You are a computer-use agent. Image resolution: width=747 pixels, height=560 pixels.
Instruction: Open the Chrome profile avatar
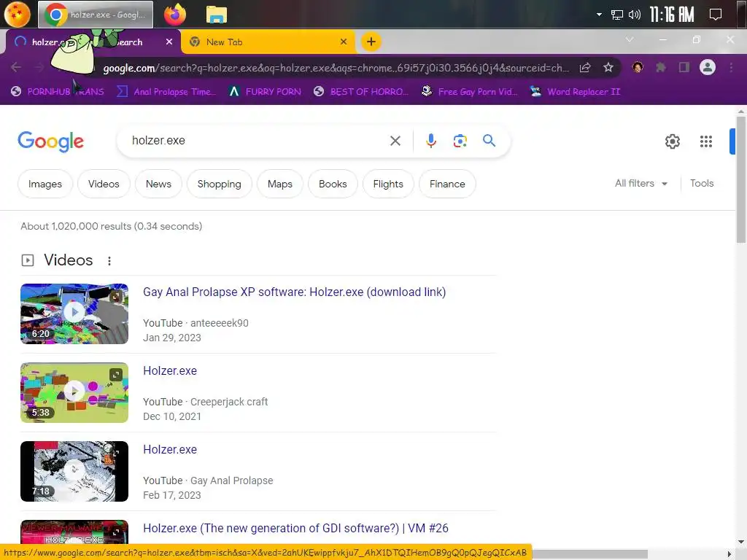pyautogui.click(x=708, y=68)
